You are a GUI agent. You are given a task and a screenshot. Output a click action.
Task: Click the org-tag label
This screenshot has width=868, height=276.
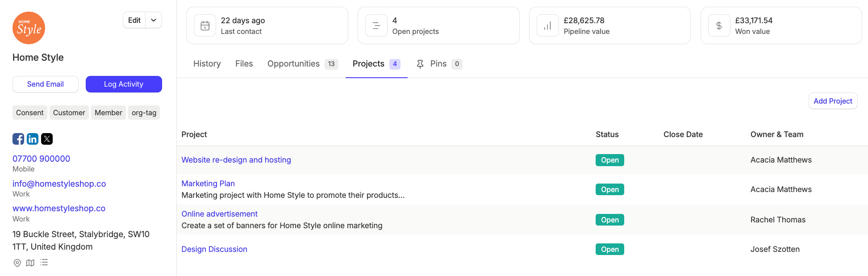click(144, 113)
